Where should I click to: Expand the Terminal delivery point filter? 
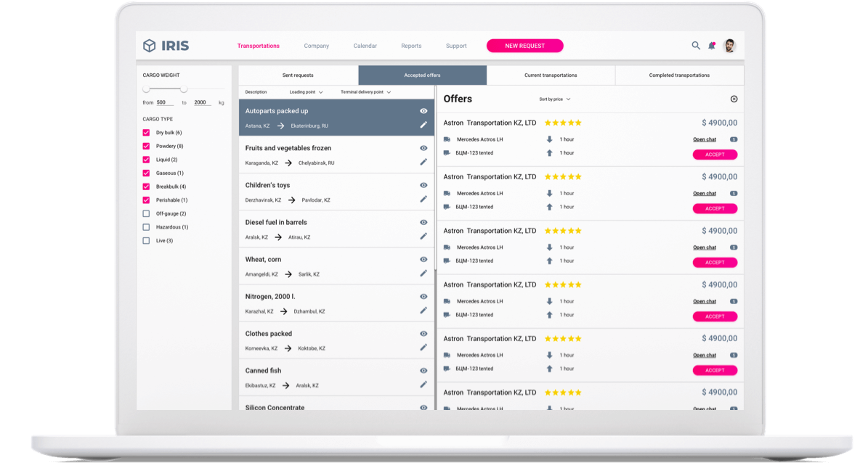pyautogui.click(x=365, y=92)
